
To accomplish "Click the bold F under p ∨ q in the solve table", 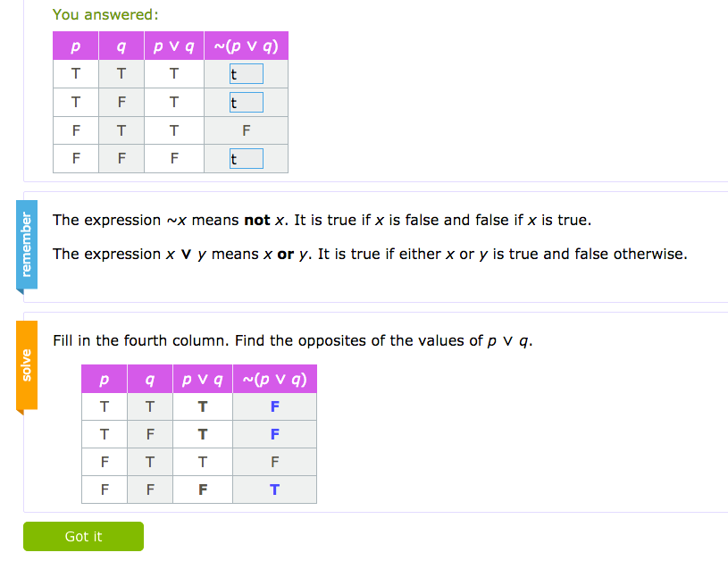I will [x=202, y=490].
